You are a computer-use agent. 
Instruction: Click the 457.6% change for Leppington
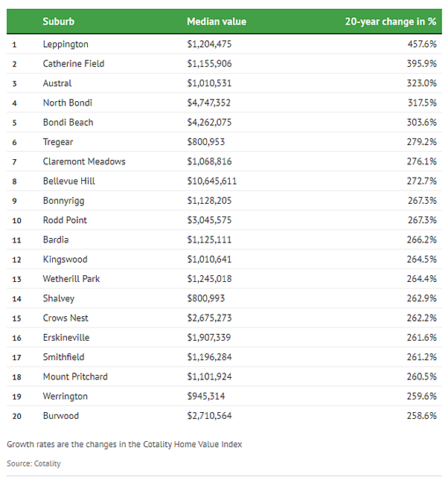pos(422,44)
